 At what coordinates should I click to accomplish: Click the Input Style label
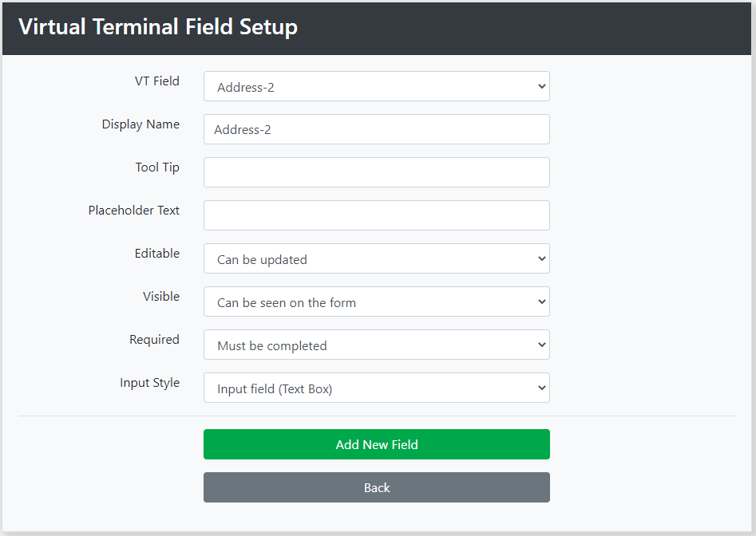coord(149,383)
